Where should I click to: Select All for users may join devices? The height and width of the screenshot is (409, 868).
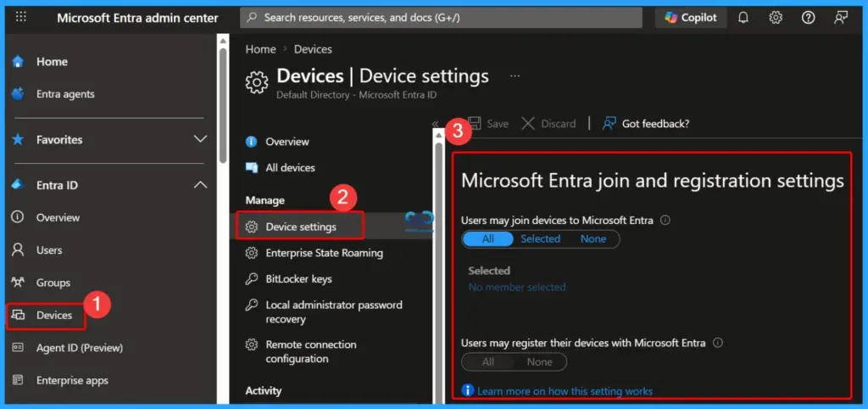[487, 238]
